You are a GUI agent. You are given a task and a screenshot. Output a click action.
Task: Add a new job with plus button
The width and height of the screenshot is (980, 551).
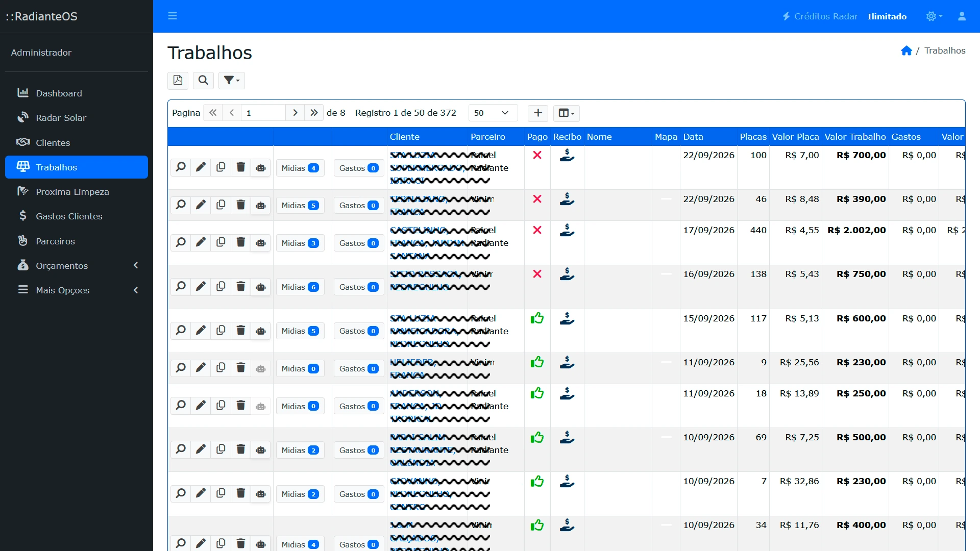538,113
